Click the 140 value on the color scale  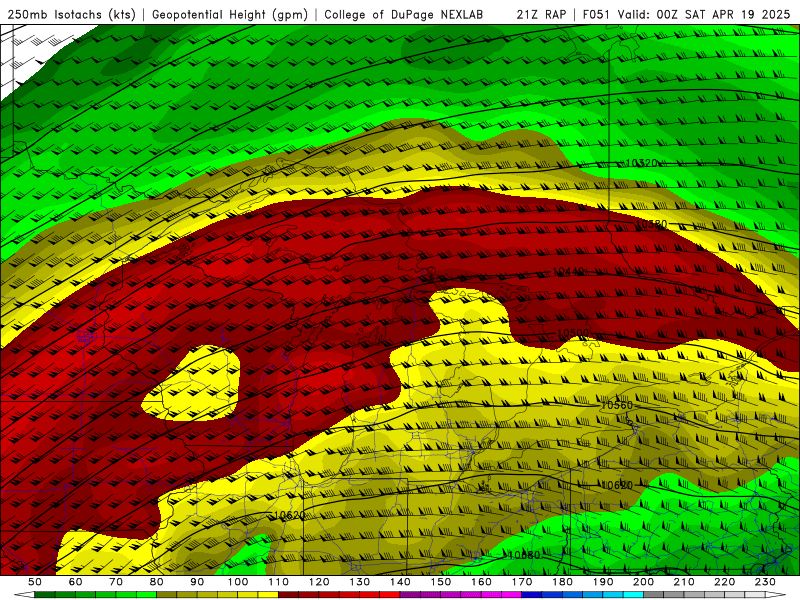[x=400, y=582]
